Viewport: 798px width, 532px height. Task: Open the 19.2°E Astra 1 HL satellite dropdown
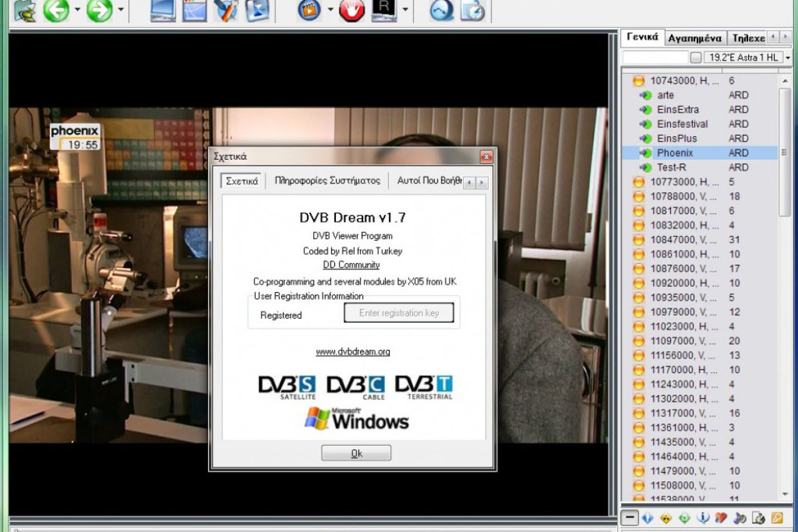pos(787,58)
